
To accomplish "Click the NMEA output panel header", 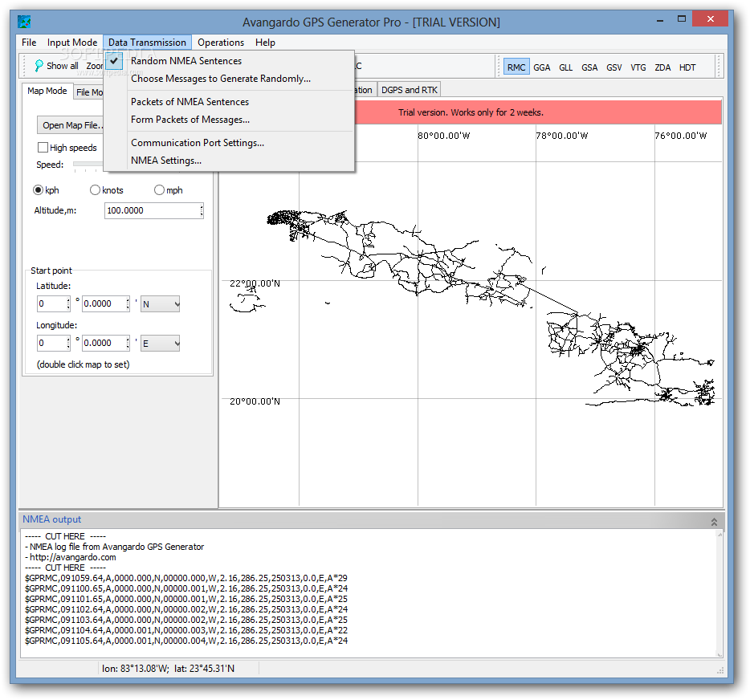I will pos(372,519).
